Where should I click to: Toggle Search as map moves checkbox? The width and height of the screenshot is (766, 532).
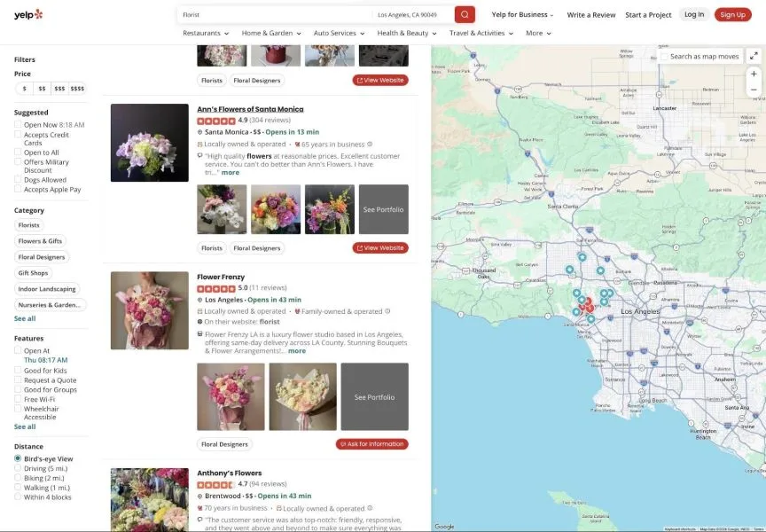point(664,57)
